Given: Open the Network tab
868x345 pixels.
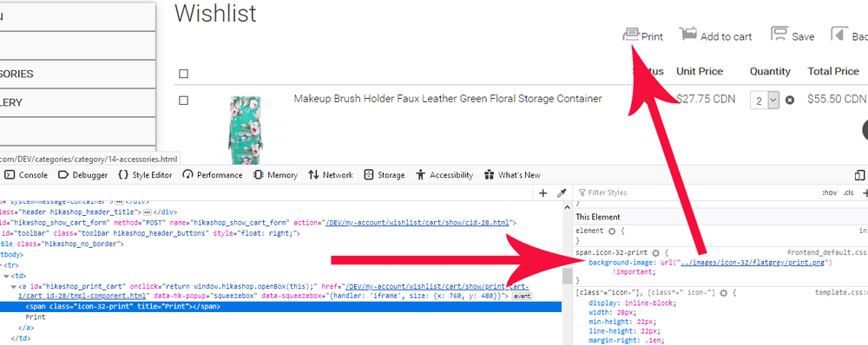Looking at the screenshot, I should tap(331, 175).
